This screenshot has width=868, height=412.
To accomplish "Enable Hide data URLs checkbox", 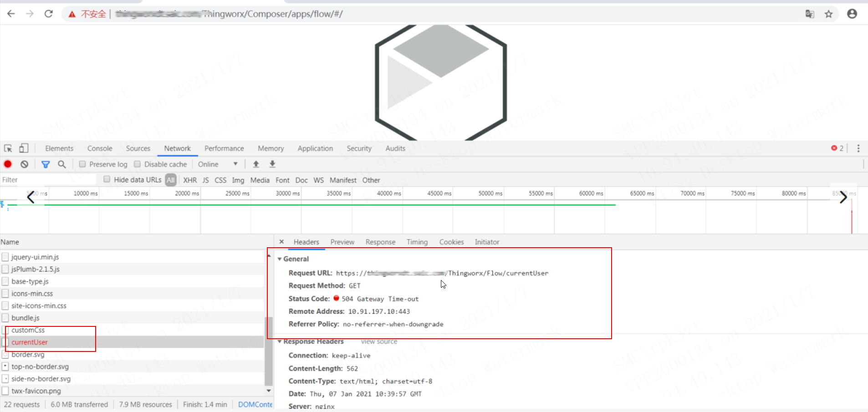I will point(106,179).
